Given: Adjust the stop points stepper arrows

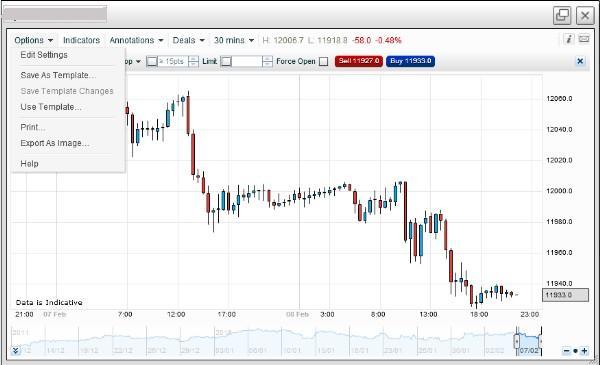Looking at the screenshot, I should click(x=194, y=61).
